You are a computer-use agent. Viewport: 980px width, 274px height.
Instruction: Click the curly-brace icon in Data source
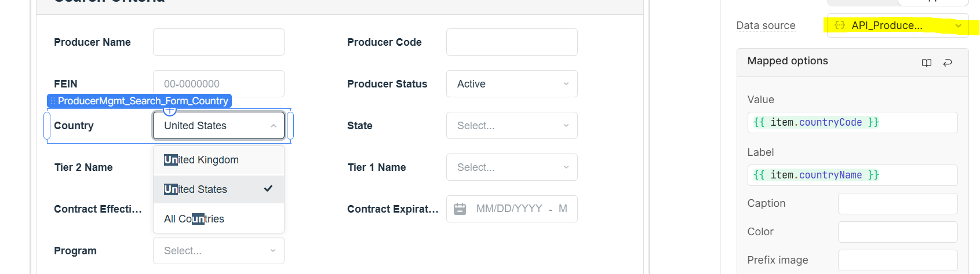tap(840, 25)
